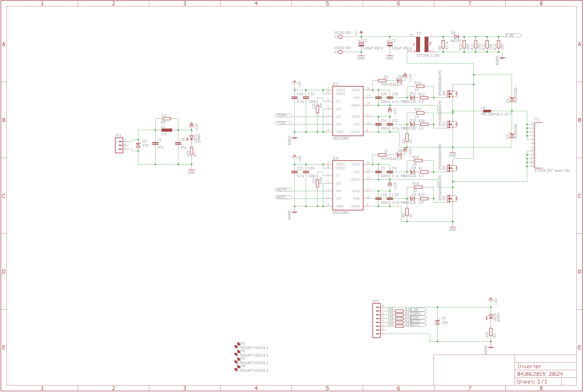Click the TOPH input net tag near IC2

click(283, 115)
